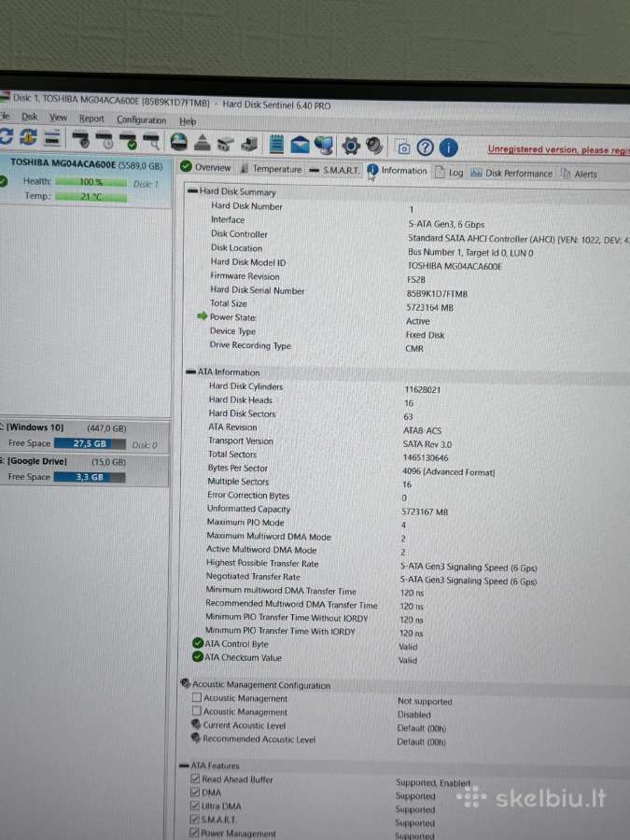Viewport: 630px width, 840px height.
Task: Click the camera screenshot icon
Action: pos(403,147)
